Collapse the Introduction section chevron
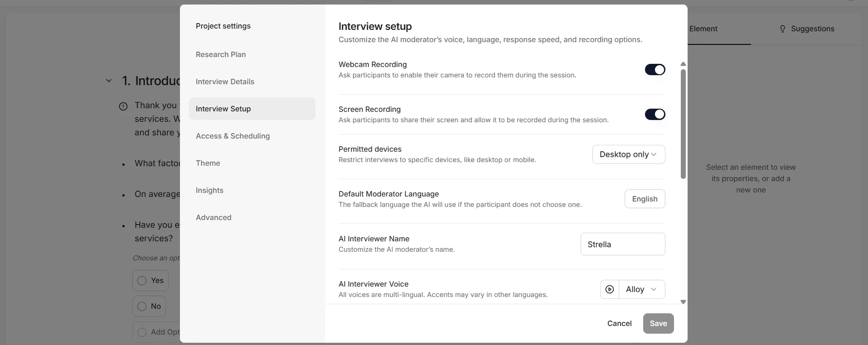This screenshot has width=868, height=345. (x=109, y=81)
